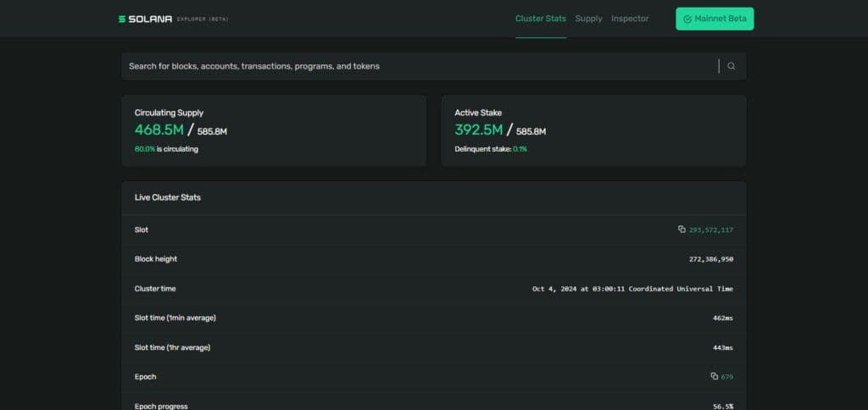The height and width of the screenshot is (410, 868).
Task: Click the 468.5M circulating supply value
Action: (x=159, y=130)
